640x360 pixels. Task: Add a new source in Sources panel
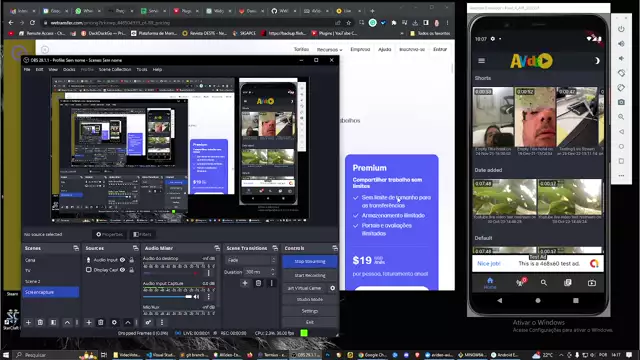point(89,322)
